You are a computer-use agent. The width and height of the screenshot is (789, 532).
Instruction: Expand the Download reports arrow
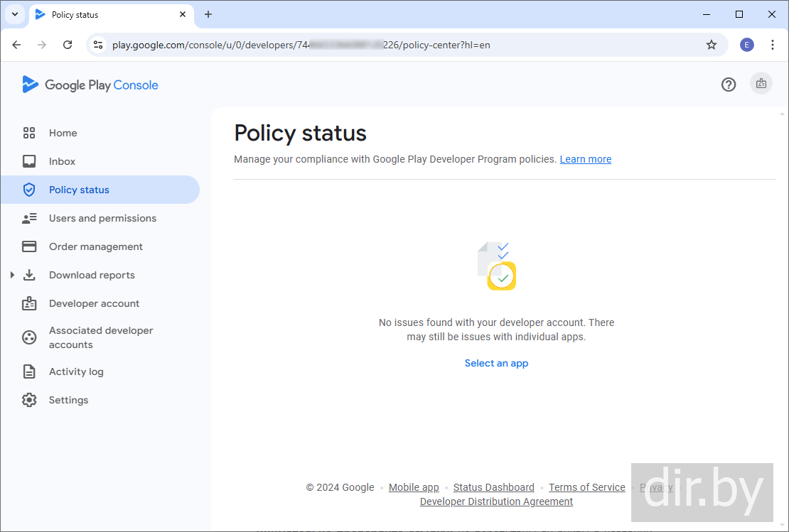[12, 275]
